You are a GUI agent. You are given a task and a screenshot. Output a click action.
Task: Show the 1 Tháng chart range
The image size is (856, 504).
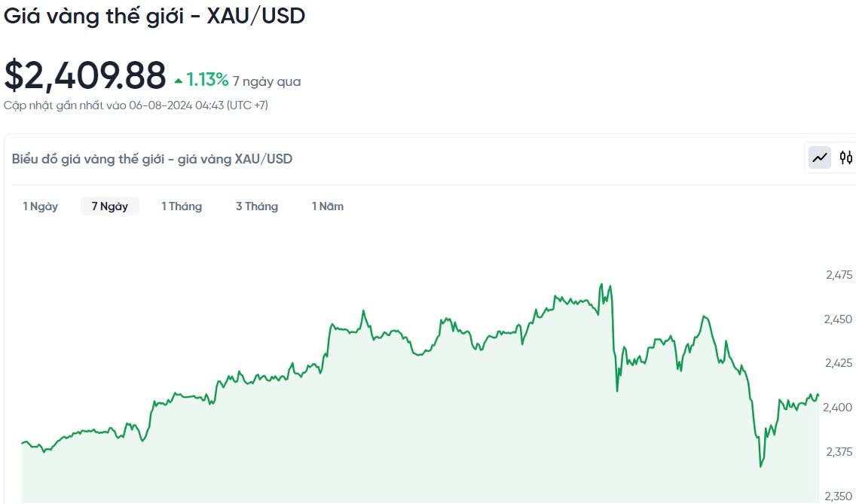[x=182, y=206]
